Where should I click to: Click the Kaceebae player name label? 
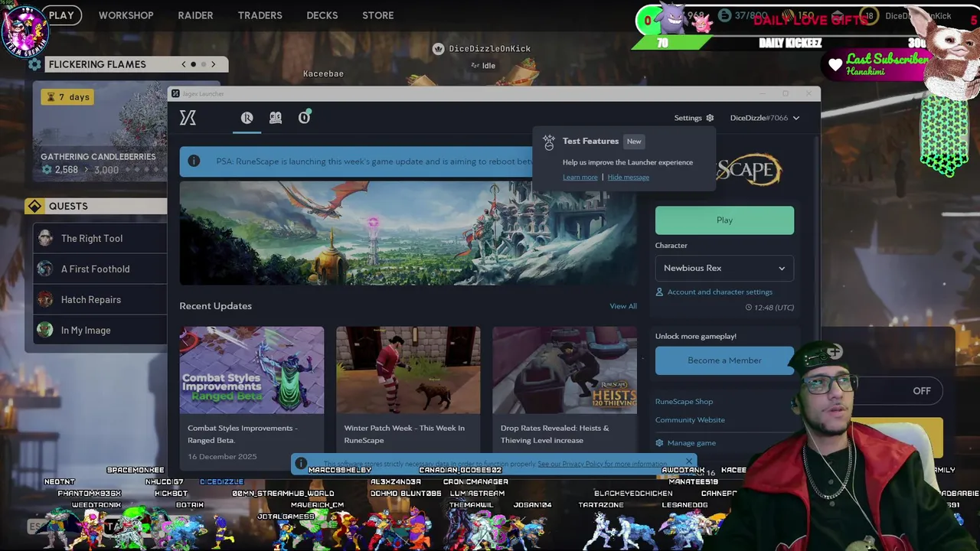click(323, 73)
